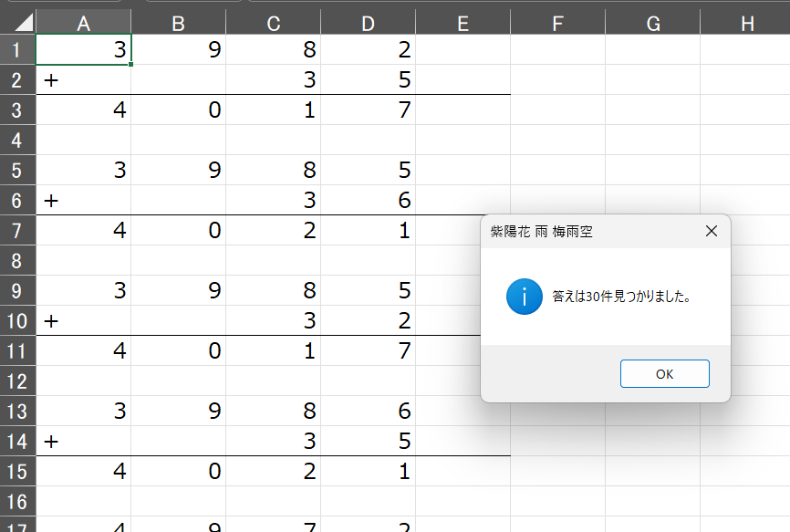Image resolution: width=790 pixels, height=532 pixels.
Task: Click cell A1 containing 3
Action: pos(84,49)
